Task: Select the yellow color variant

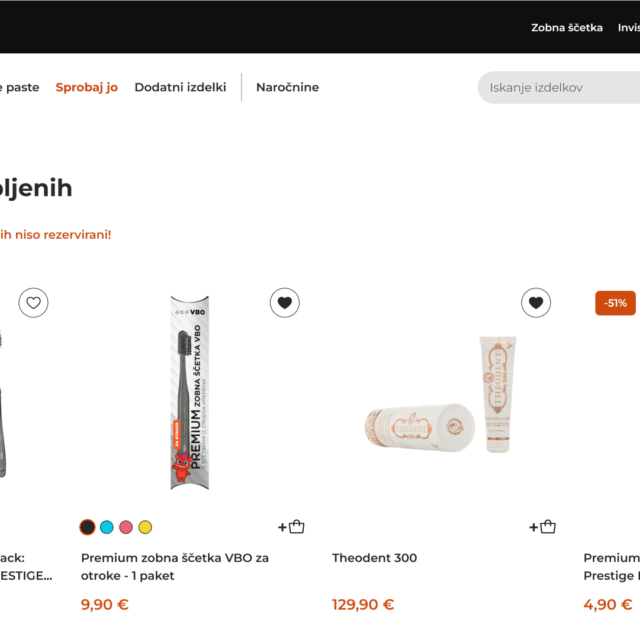Action: 145,527
